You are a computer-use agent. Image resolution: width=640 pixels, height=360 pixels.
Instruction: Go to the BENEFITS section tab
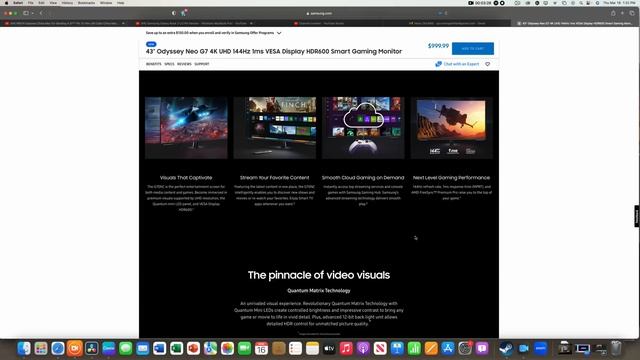[x=153, y=64]
